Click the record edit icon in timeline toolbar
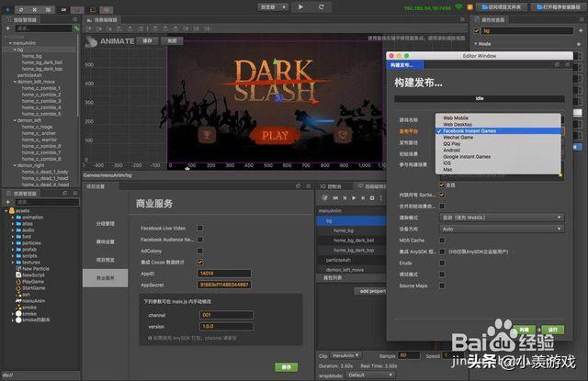588x381 pixels. click(325, 197)
